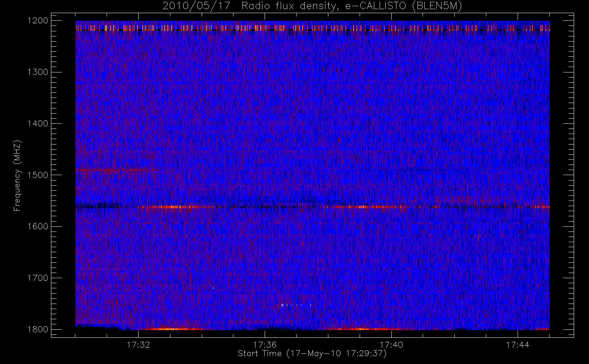Click the 17:44 time tick label
589x364 pixels.
(518, 345)
